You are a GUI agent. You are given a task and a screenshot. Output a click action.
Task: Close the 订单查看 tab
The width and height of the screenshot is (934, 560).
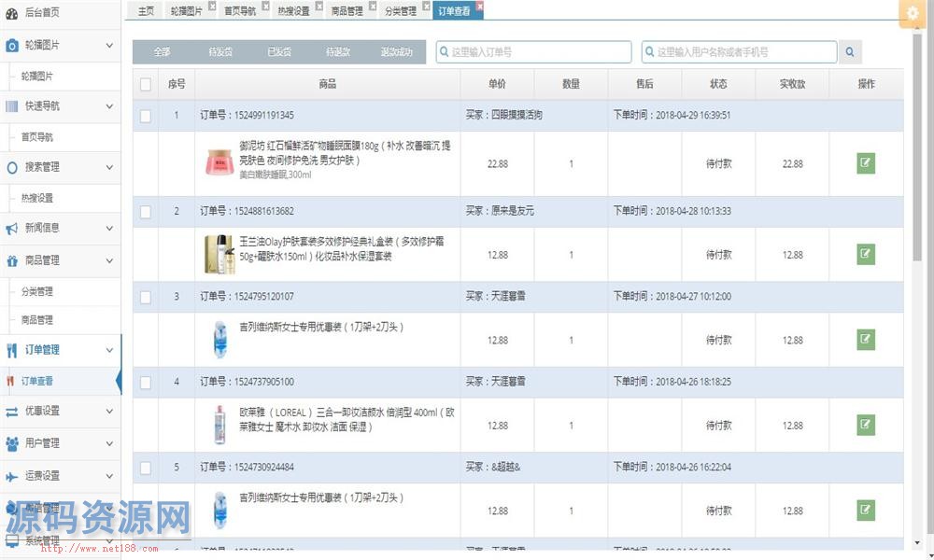(x=480, y=6)
